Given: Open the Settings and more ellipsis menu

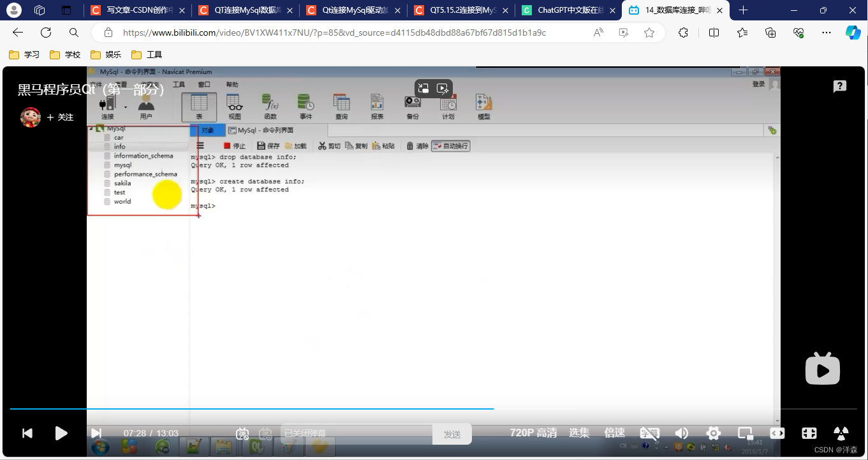Looking at the screenshot, I should (827, 33).
